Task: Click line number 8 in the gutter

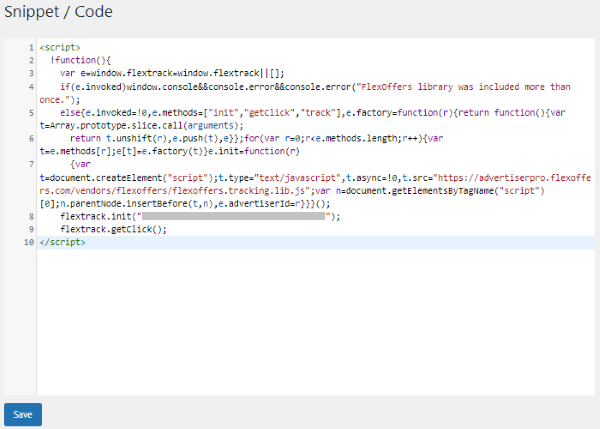Action: pyautogui.click(x=31, y=216)
